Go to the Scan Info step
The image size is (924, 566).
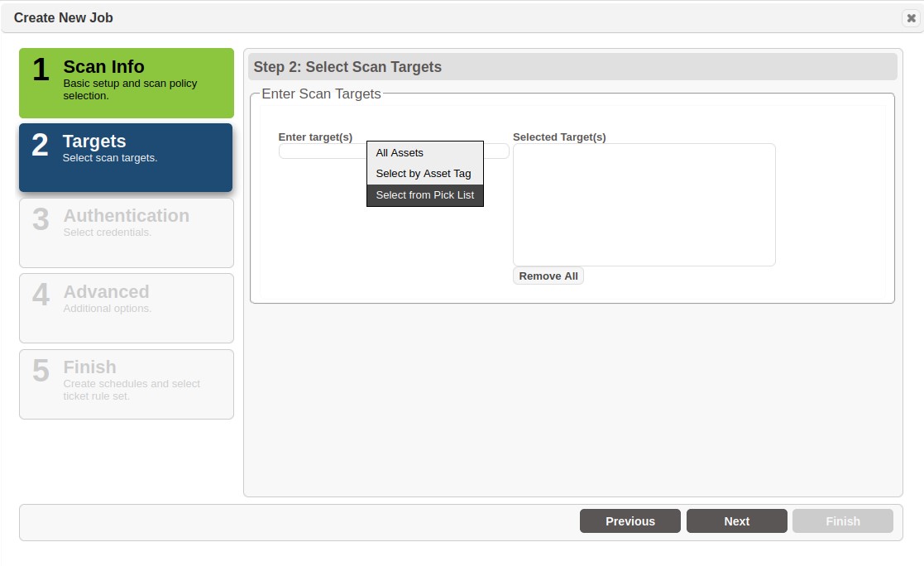tap(126, 83)
